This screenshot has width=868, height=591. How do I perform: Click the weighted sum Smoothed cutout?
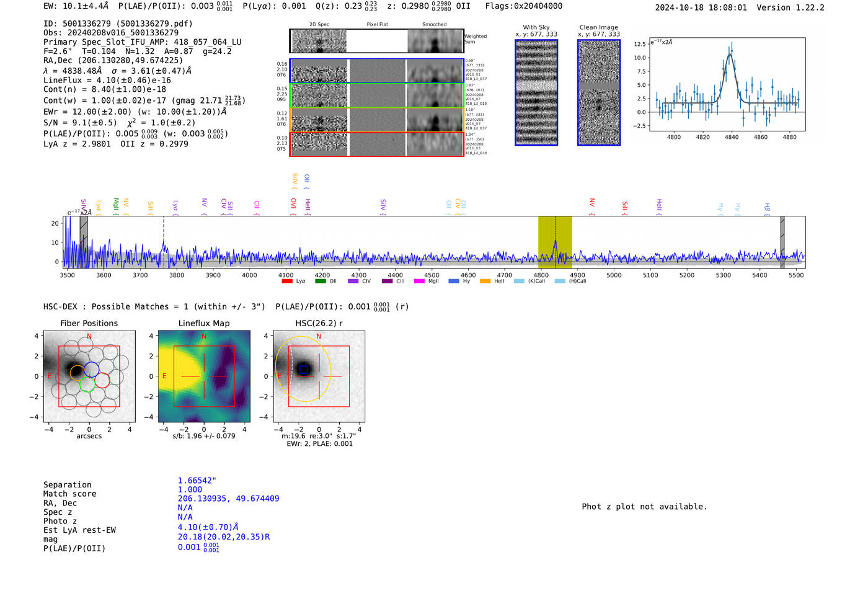pos(435,41)
